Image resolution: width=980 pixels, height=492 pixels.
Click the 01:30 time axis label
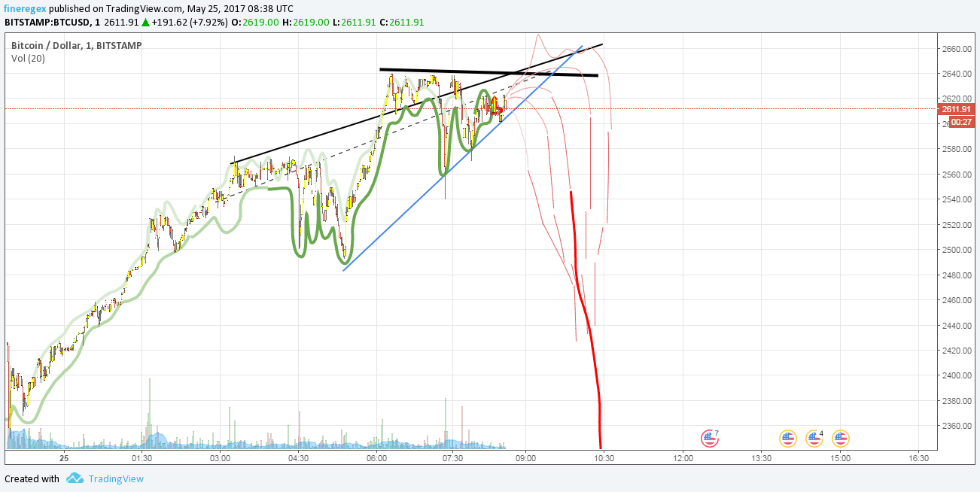pyautogui.click(x=142, y=457)
